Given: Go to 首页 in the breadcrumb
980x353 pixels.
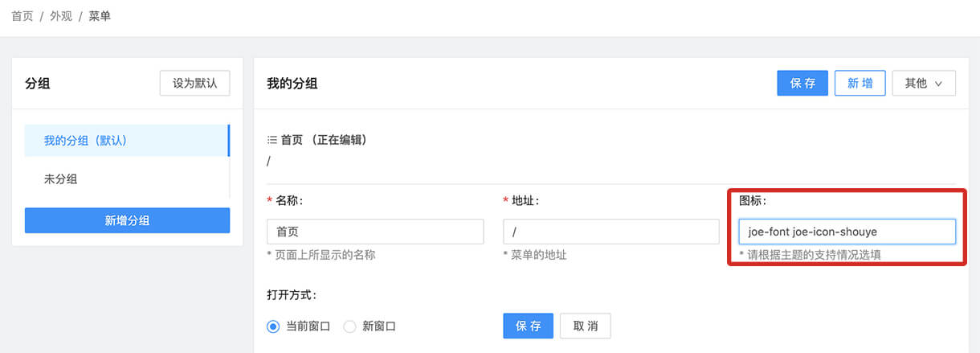Looking at the screenshot, I should [x=22, y=15].
